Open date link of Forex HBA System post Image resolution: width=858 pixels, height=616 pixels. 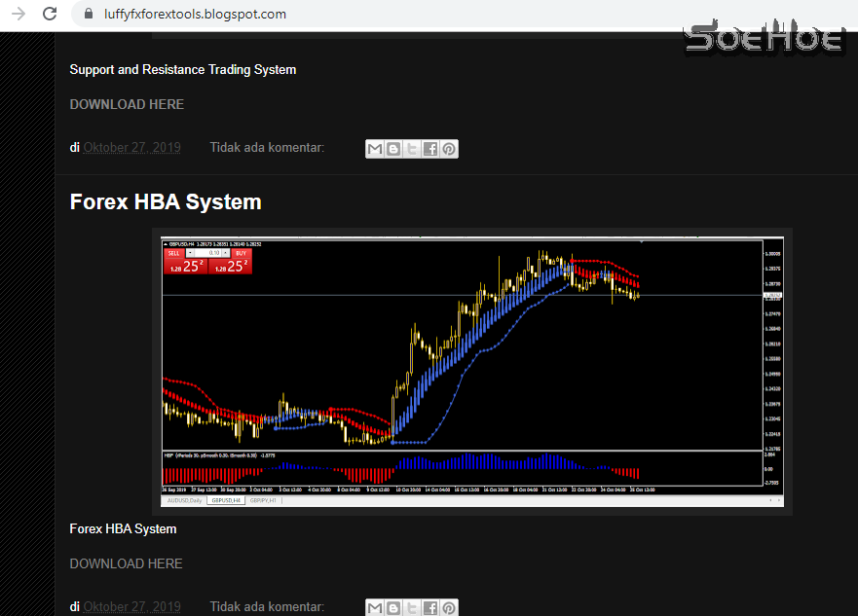[131, 607]
